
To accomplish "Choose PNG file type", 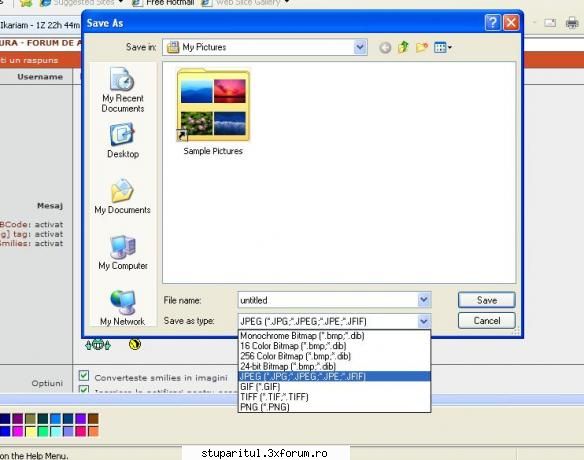I will [334, 407].
